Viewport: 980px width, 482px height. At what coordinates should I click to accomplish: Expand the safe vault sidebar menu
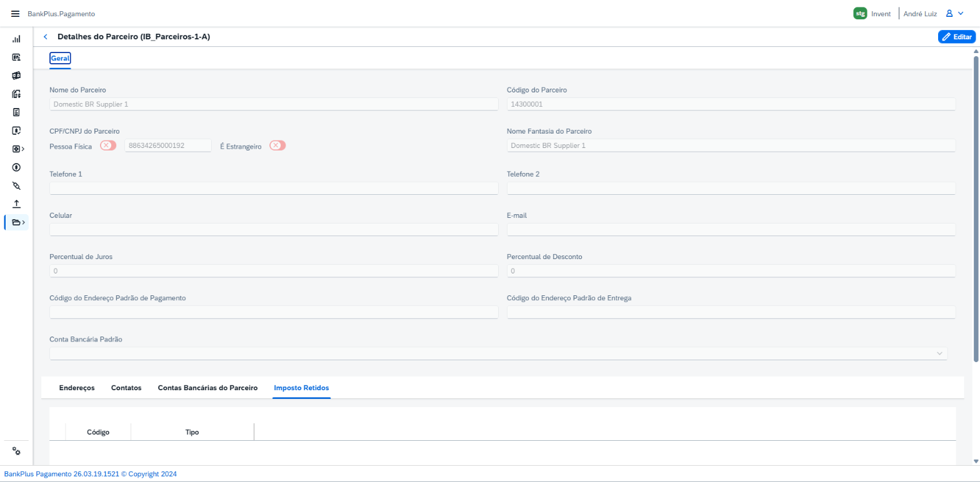[x=18, y=149]
